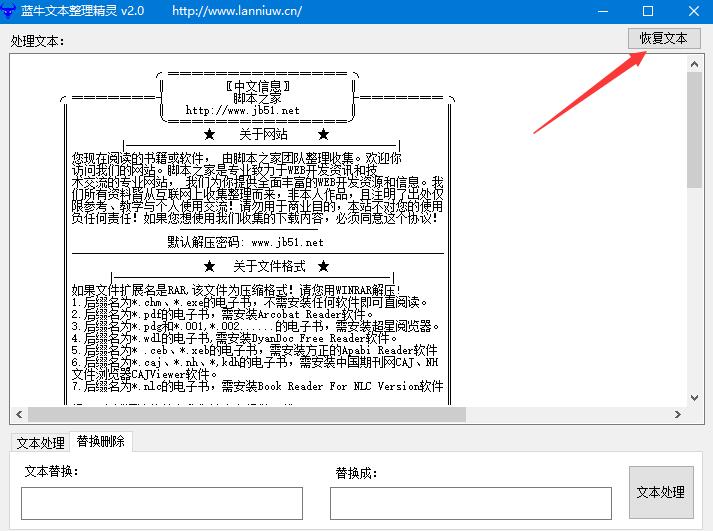Select the 替换删除 tab
713x531 pixels.
click(100, 441)
